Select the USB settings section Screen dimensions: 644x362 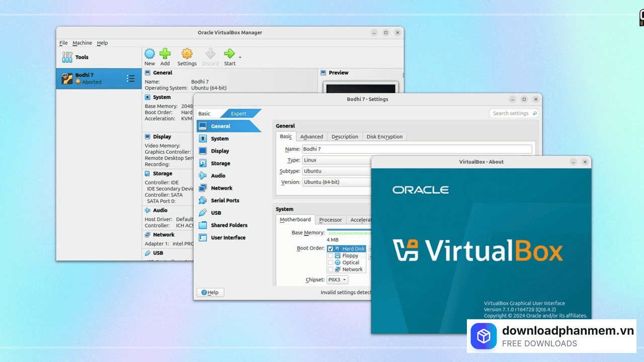click(x=215, y=212)
